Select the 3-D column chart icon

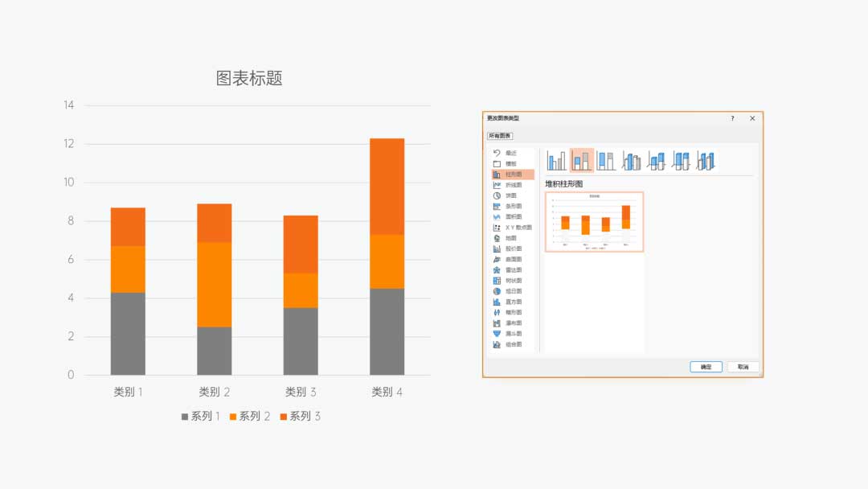706,161
